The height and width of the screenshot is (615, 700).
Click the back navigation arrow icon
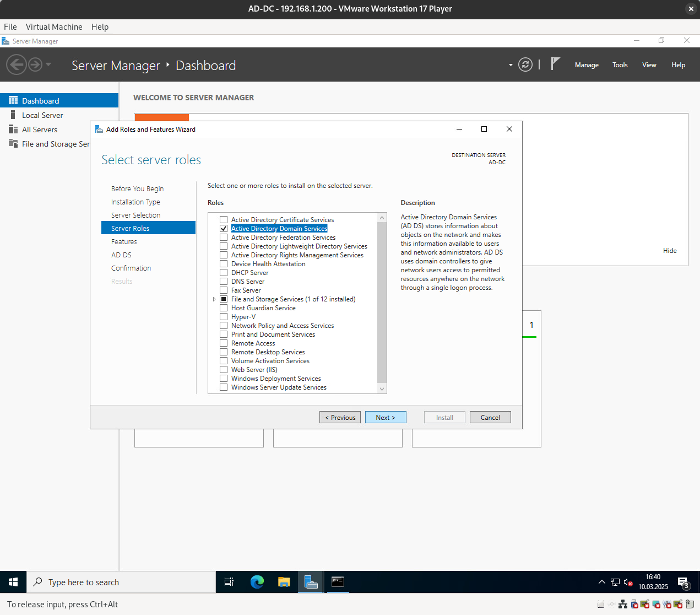pos(17,65)
